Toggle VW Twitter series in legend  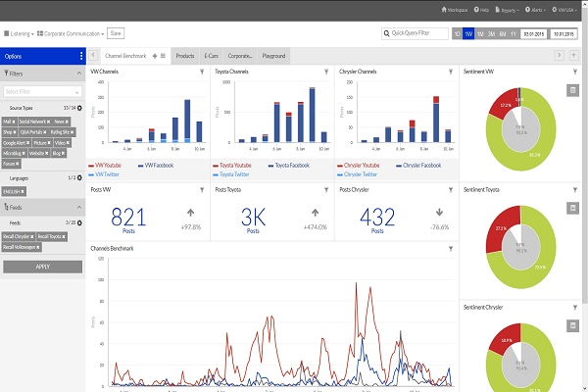[104, 174]
